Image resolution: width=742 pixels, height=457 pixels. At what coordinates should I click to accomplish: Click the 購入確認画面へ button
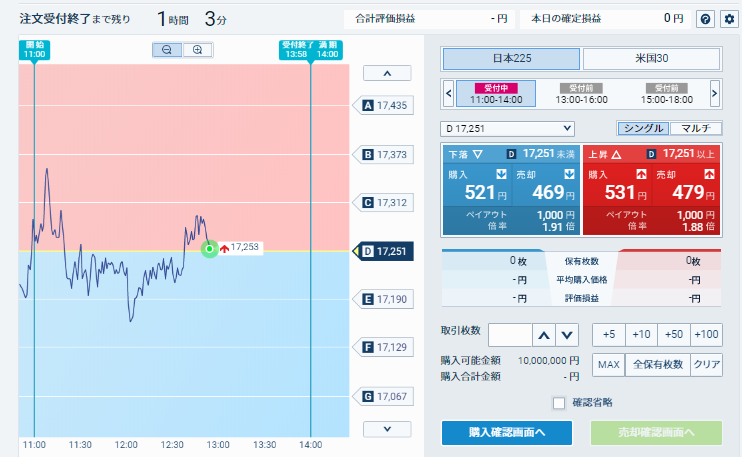[x=507, y=432]
